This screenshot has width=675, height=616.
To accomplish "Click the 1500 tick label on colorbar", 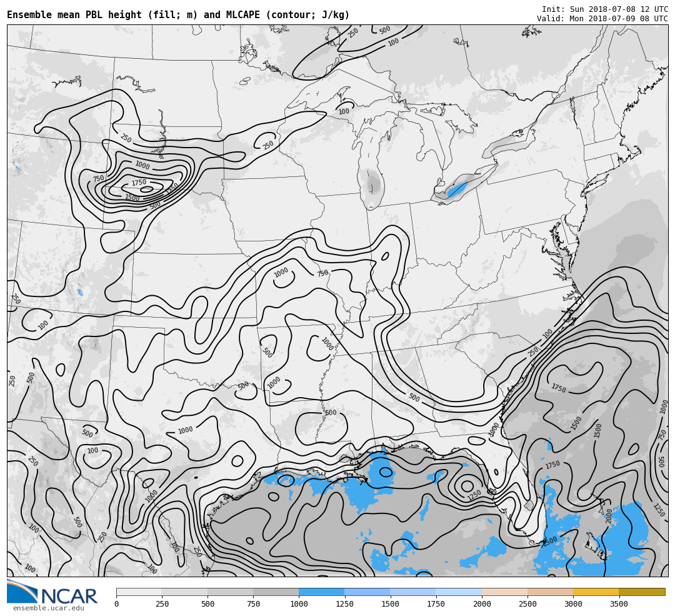I will [390, 604].
